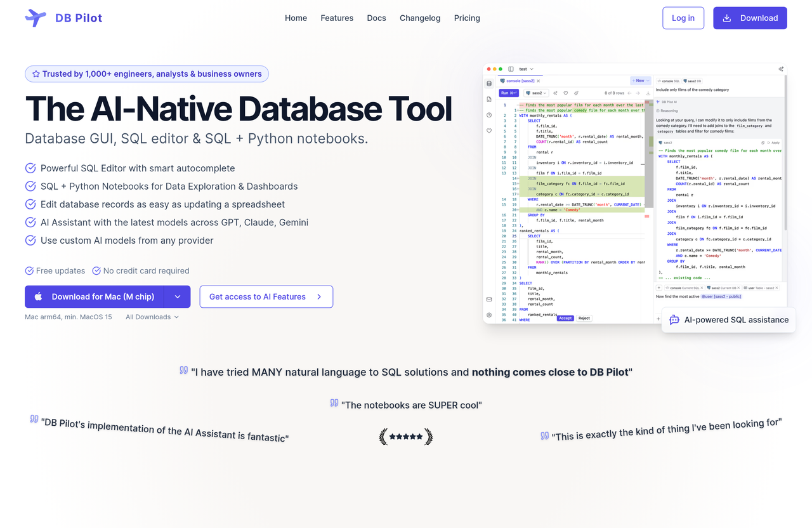This screenshot has height=528, width=812.
Task: Open the sass2 connection dropdown in toolbar
Action: click(536, 93)
